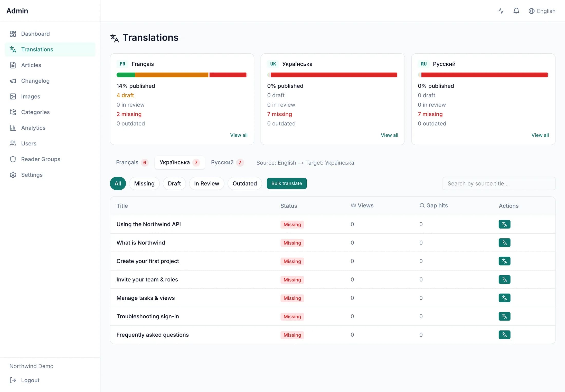Click the Users people icon

13,143
